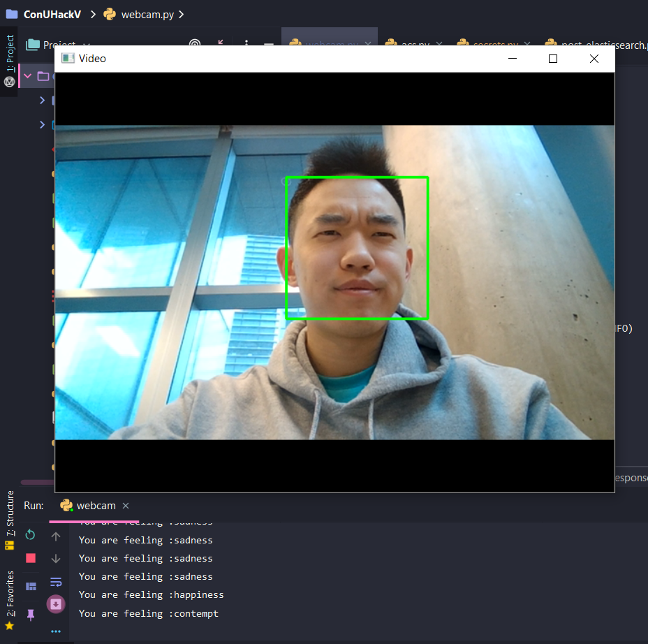
Task: Click the Run: panel label
Action: tap(34, 506)
